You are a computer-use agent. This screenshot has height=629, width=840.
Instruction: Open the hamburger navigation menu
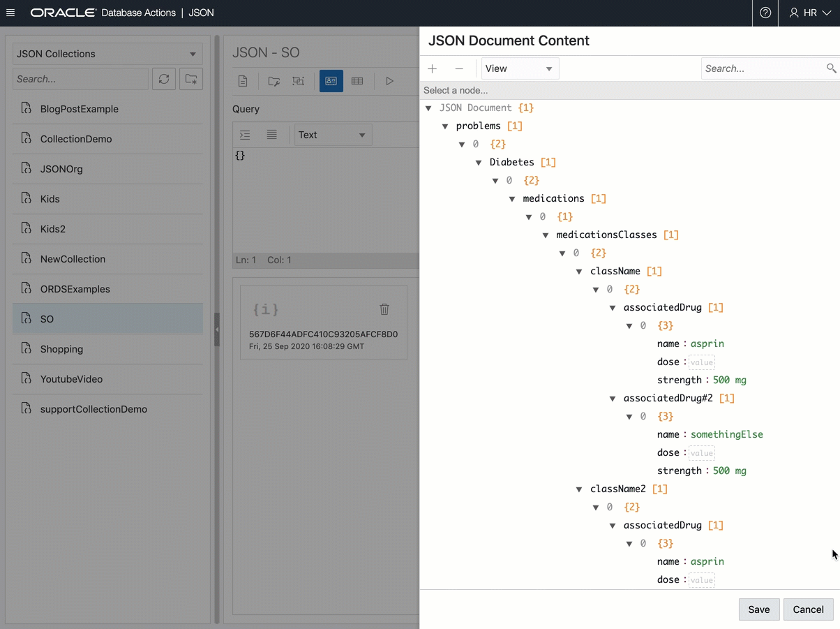point(10,13)
